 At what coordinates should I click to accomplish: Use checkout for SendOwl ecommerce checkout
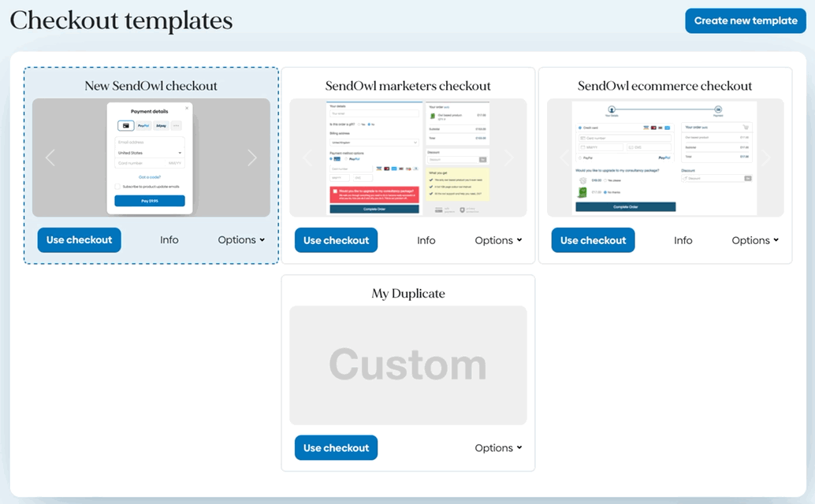(593, 240)
